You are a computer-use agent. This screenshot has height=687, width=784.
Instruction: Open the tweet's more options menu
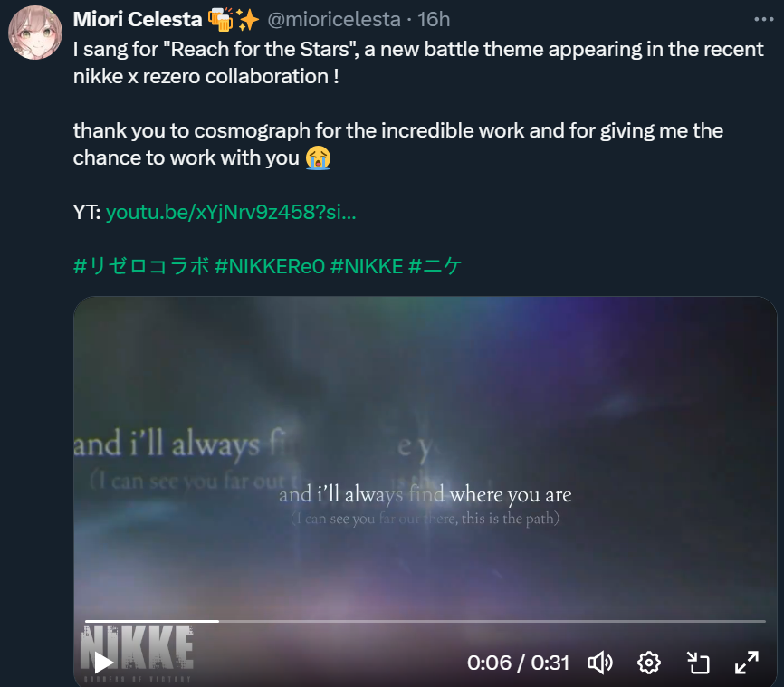tap(763, 20)
